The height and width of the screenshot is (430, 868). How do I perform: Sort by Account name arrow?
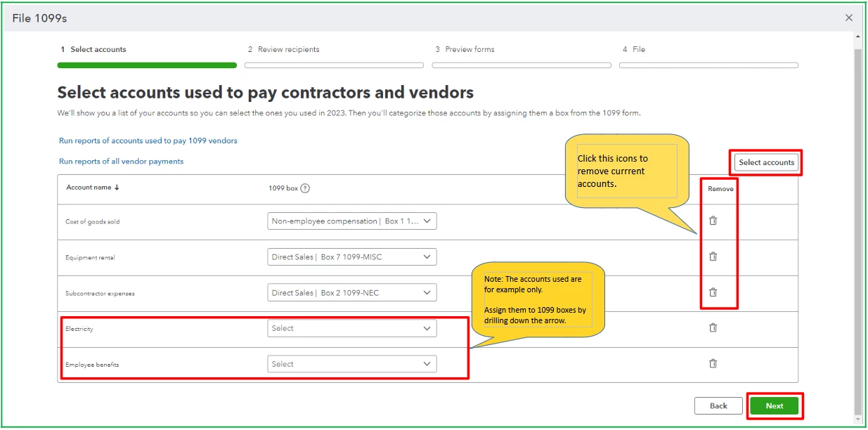[117, 188]
